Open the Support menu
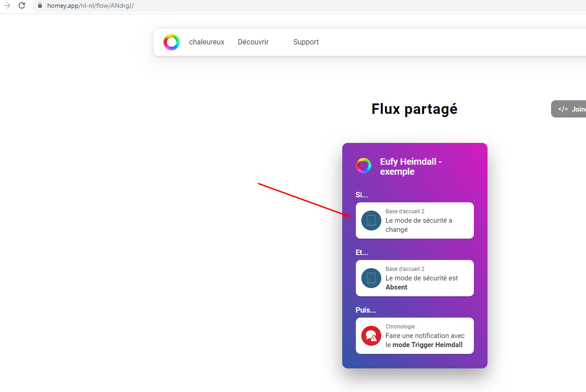The image size is (586, 392). coord(306,42)
